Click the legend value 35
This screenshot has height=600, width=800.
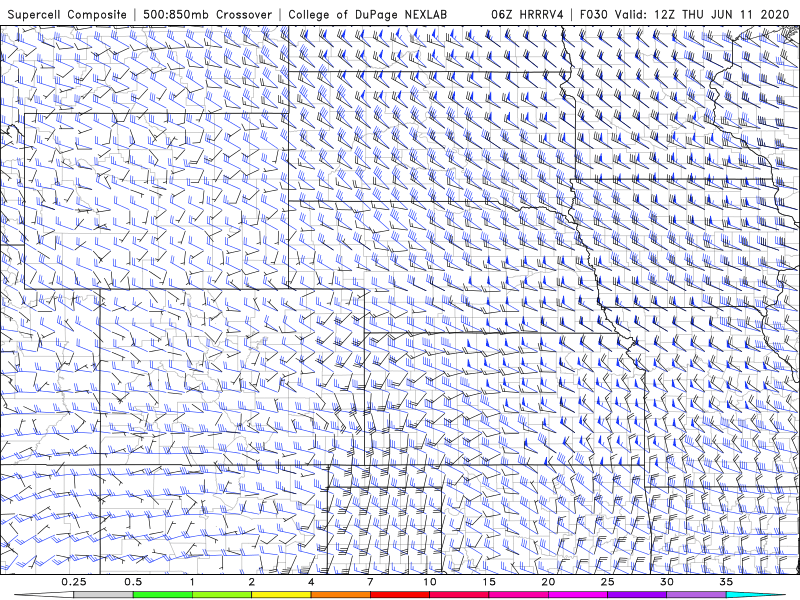tap(727, 582)
